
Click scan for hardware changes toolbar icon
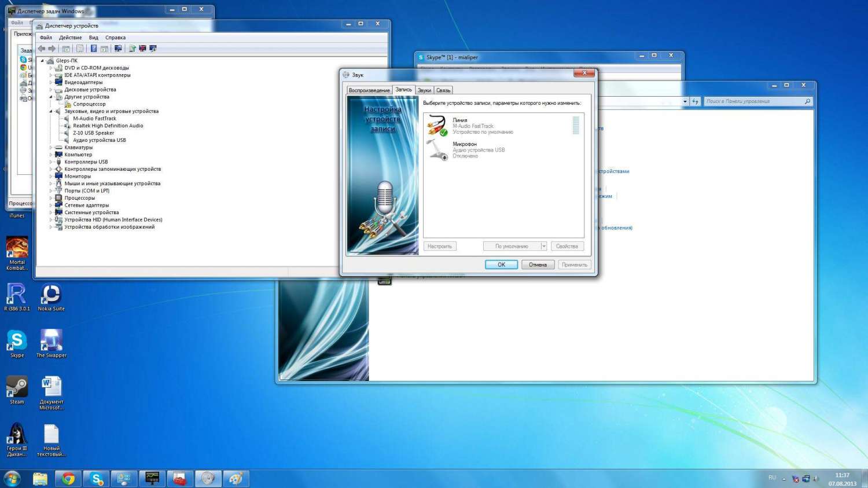[118, 49]
